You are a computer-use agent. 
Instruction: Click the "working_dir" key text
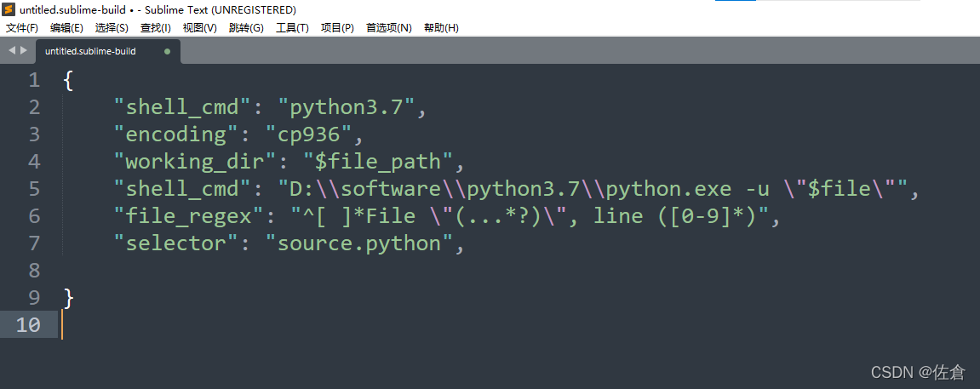(x=195, y=162)
